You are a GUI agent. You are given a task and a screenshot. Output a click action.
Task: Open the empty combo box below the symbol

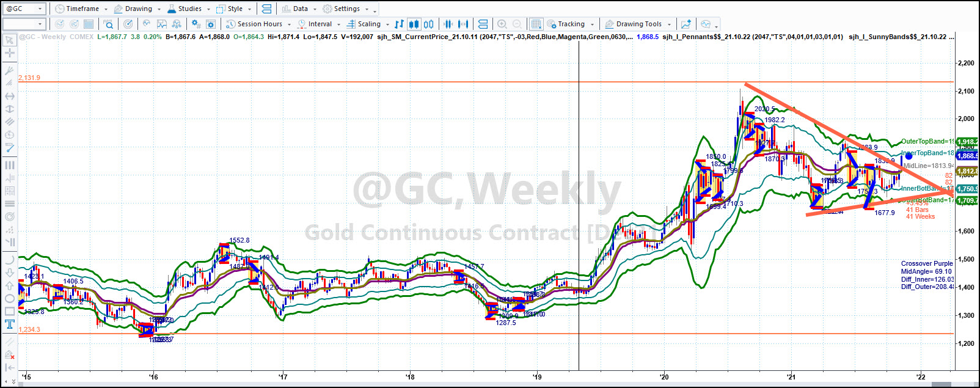click(x=24, y=24)
